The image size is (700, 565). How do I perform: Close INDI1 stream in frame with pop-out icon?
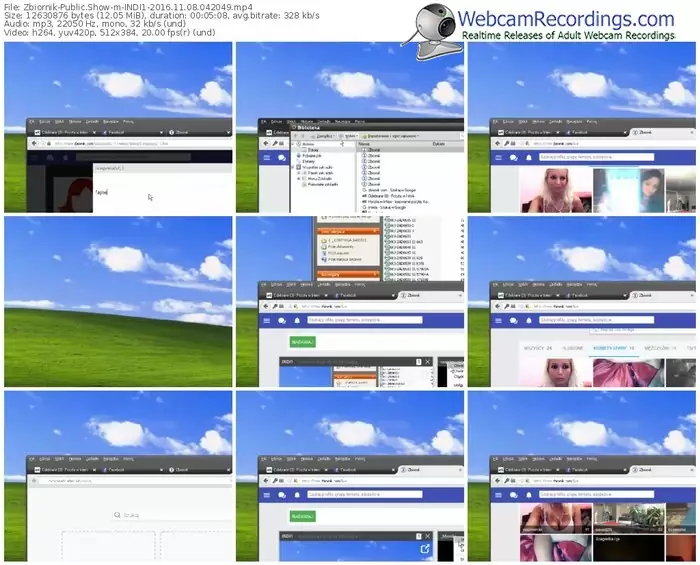(x=427, y=536)
